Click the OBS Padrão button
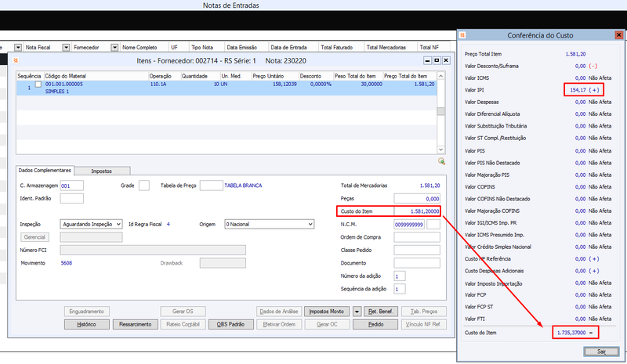Screen dimensions: 627x364 230,324
